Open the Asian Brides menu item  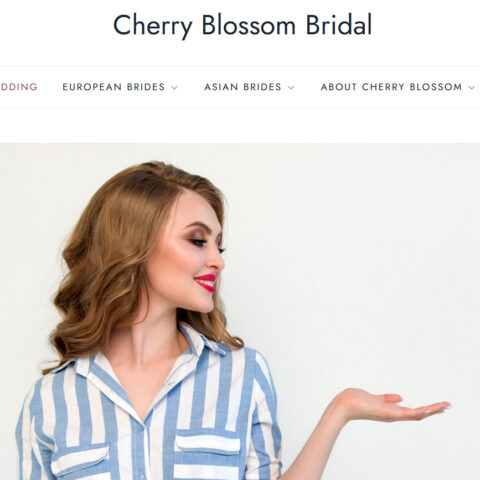243,87
